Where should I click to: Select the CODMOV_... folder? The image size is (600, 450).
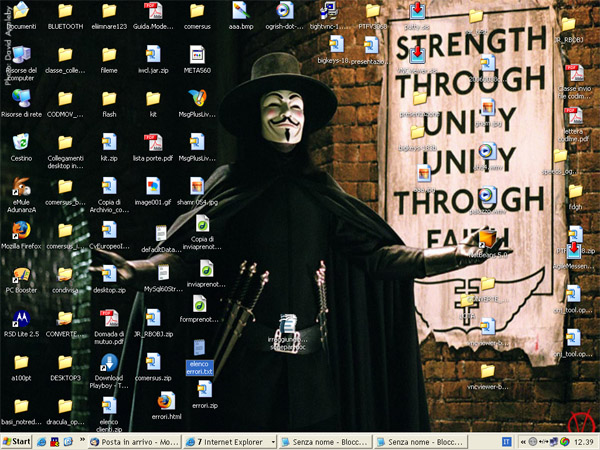click(65, 98)
